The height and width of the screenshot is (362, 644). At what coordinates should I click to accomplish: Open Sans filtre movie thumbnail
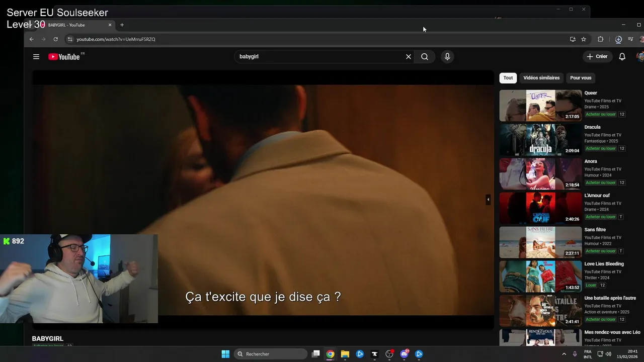tap(540, 242)
